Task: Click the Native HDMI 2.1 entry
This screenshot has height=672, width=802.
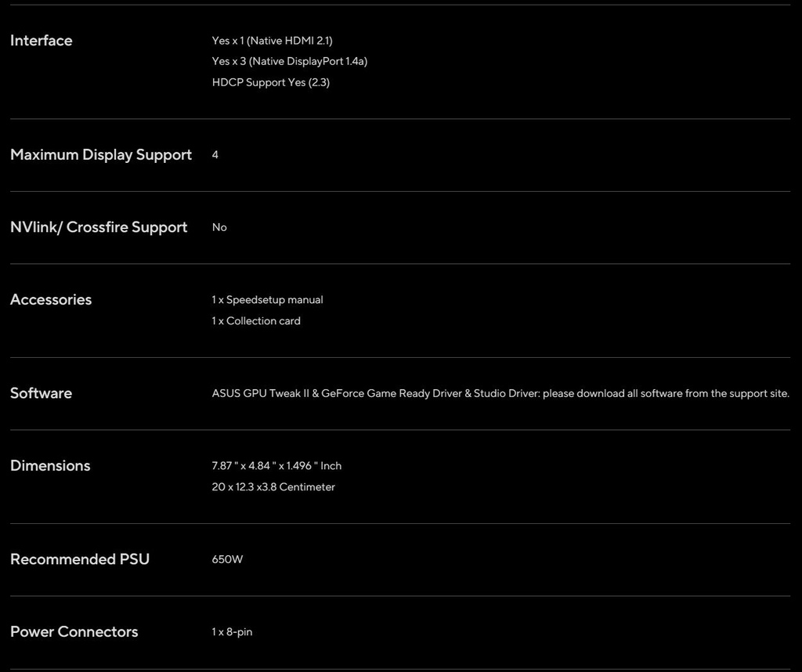Action: 272,41
